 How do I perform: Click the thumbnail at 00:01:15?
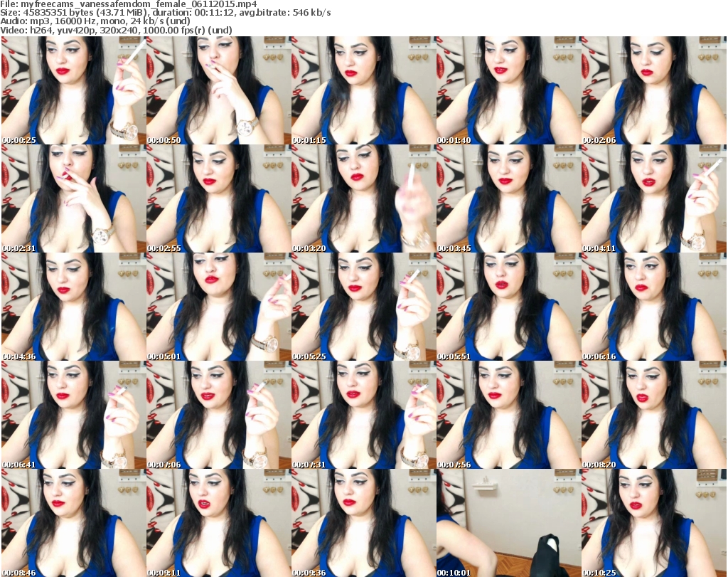click(363, 90)
